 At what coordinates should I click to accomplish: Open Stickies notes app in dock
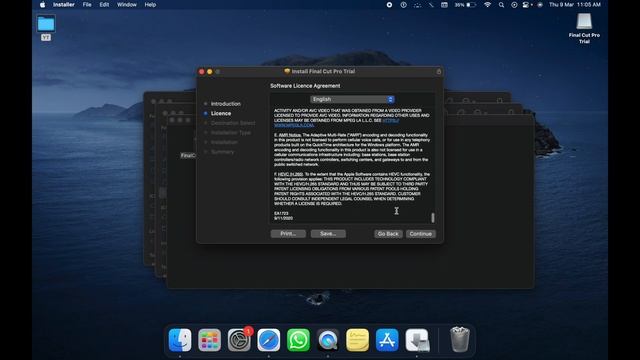pos(358,340)
